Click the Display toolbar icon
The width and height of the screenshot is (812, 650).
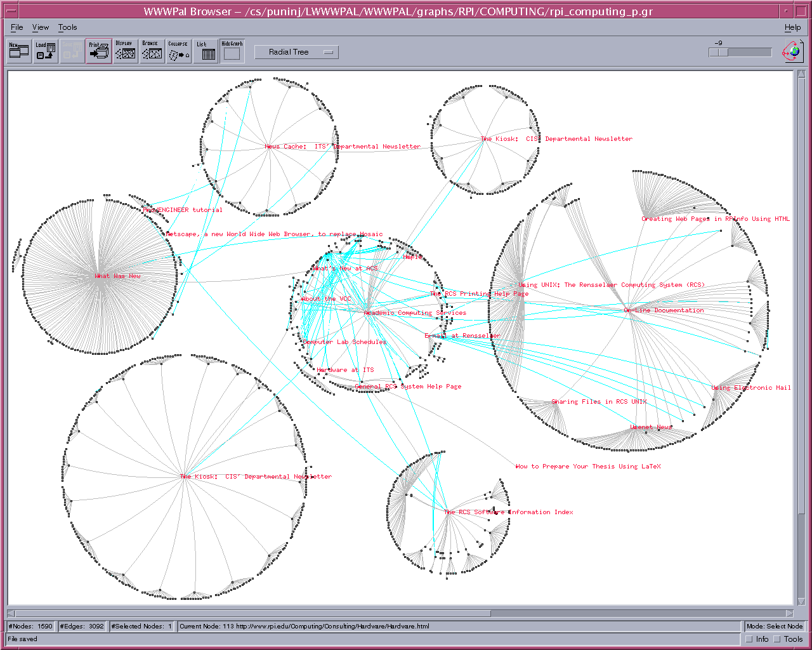[126, 51]
